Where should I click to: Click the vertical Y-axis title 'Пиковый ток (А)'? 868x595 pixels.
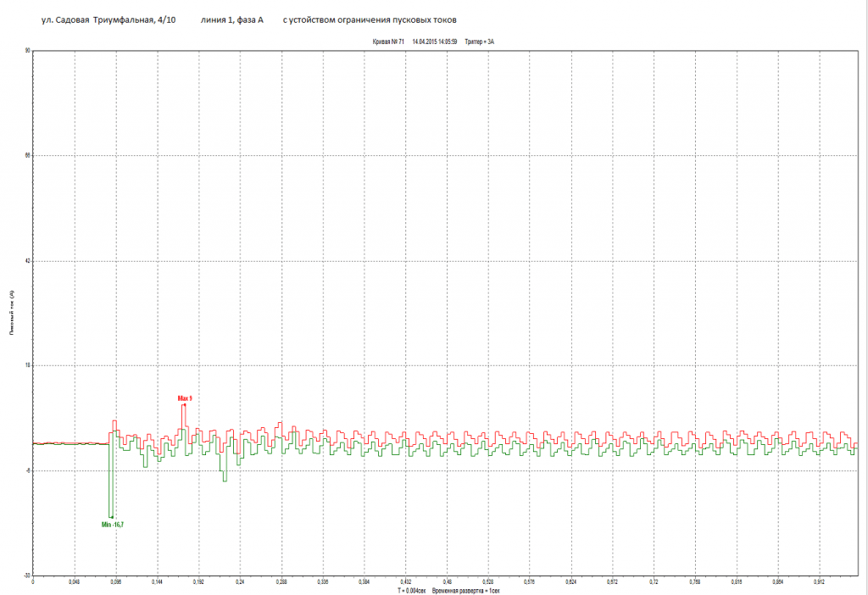[11, 313]
